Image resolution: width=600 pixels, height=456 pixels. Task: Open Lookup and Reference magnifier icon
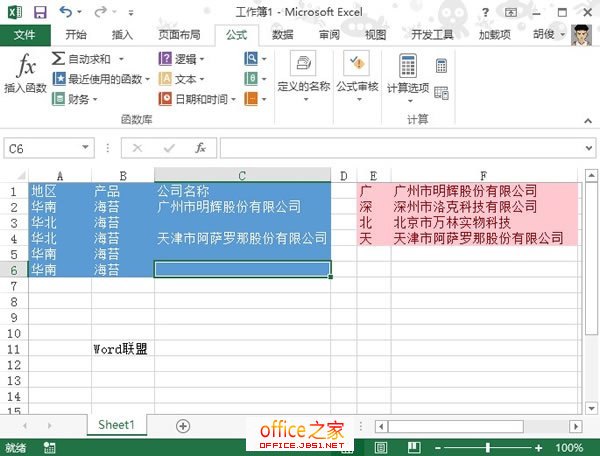[251, 59]
